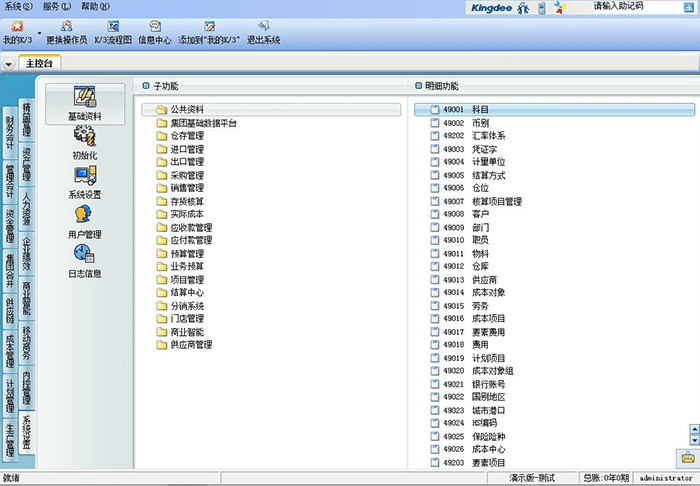Open the tab list dropdown beside 主控台
Screen dimensions: 700x486
point(9,63)
